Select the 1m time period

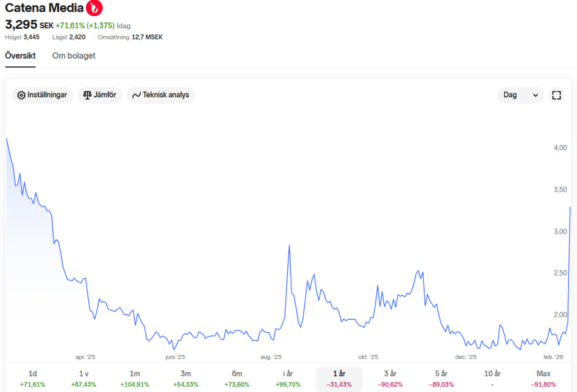coord(135,378)
